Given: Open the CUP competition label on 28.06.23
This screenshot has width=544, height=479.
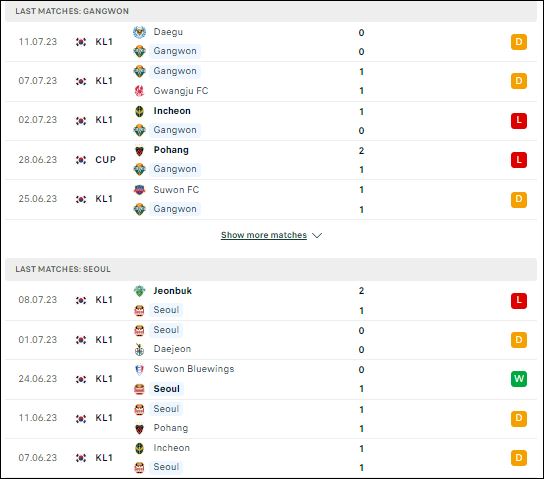Looking at the screenshot, I should click(x=105, y=160).
